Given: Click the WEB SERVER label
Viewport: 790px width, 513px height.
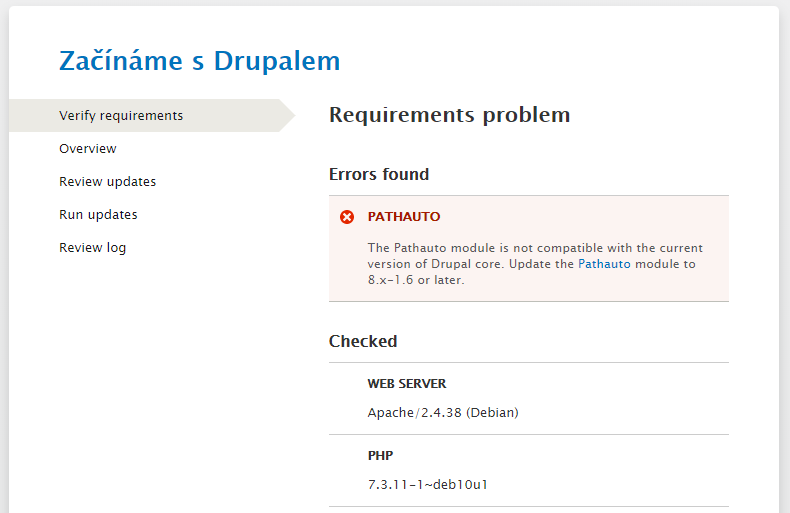Looking at the screenshot, I should (x=407, y=384).
